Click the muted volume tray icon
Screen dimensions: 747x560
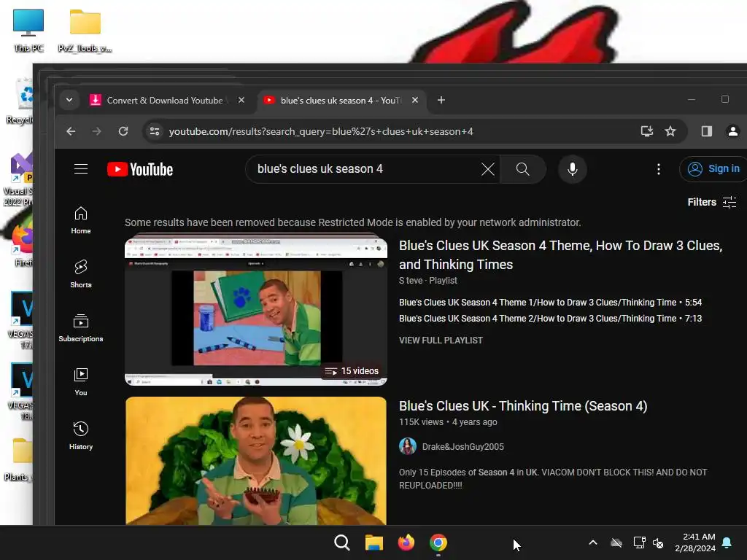(658, 542)
